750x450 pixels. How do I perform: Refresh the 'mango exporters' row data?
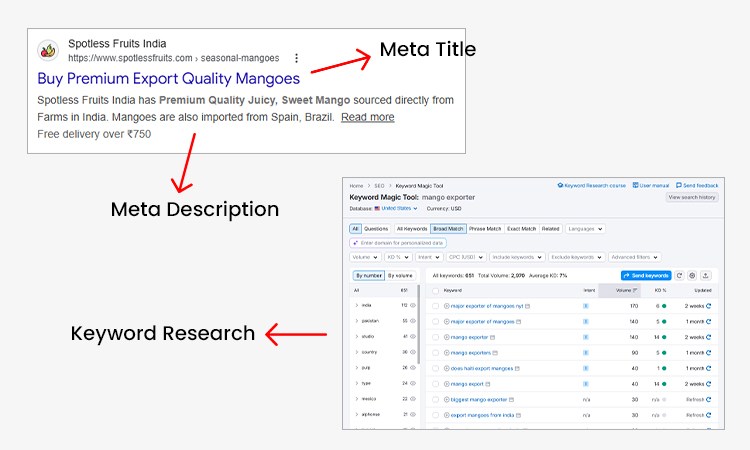click(708, 353)
